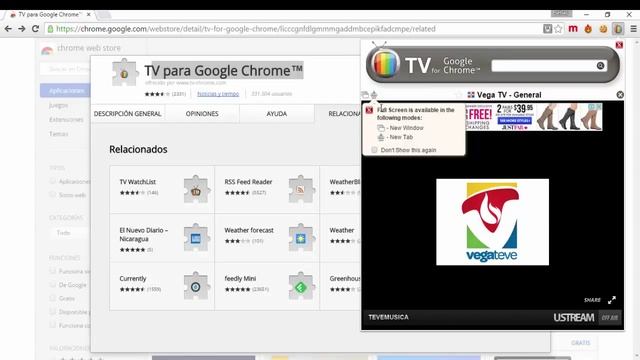Dismiss the Full Screen tooltip with red X
Image resolution: width=640 pixels, height=360 pixels.
tap(369, 110)
